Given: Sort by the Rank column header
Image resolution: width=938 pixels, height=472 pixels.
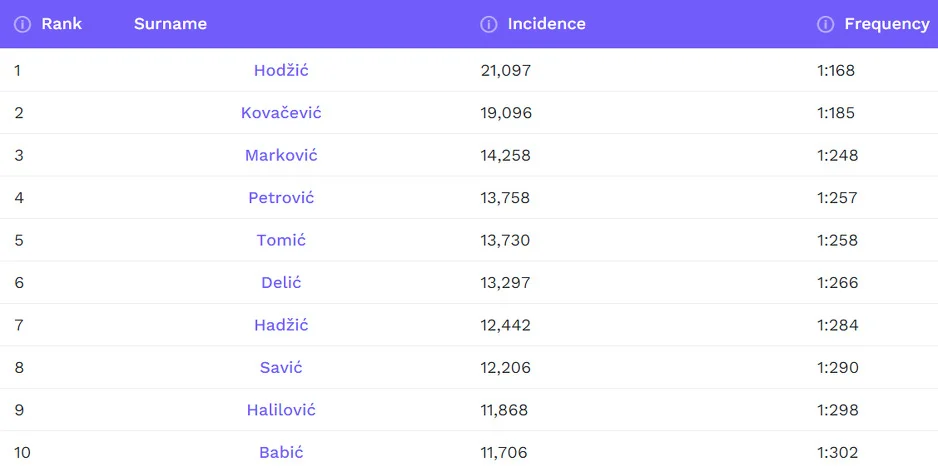Looking at the screenshot, I should pos(62,24).
